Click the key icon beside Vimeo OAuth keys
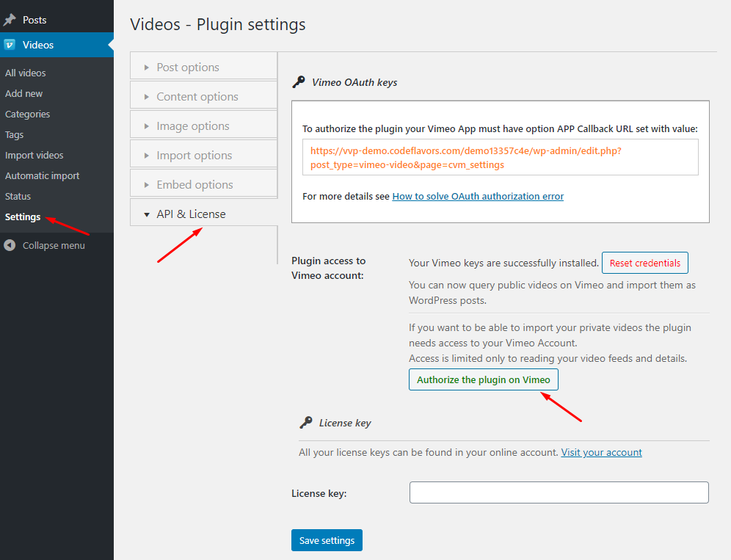 299,82
